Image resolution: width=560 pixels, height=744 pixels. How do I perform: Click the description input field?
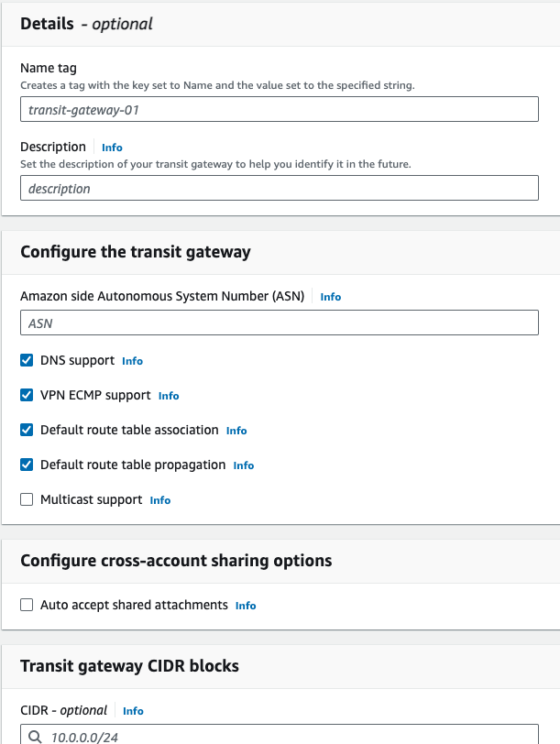pyautogui.click(x=280, y=188)
